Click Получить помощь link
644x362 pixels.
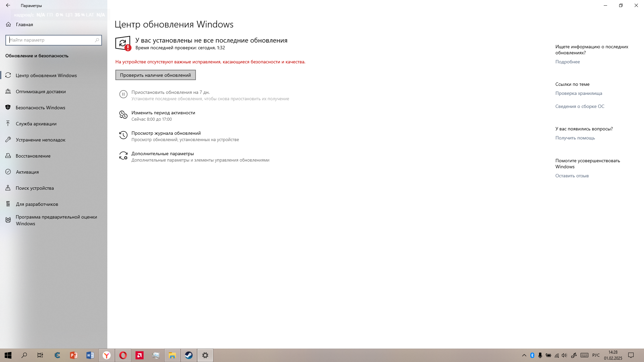575,138
